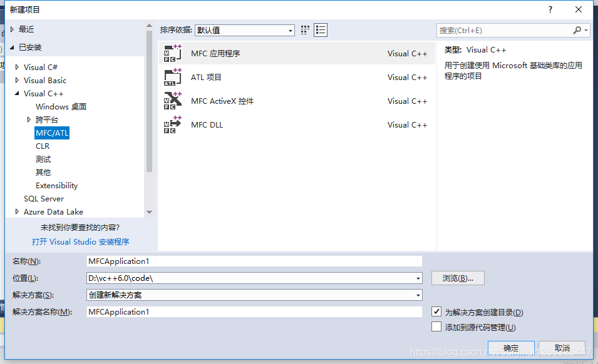The image size is (598, 364).
Task: Select 其他 category
Action: click(43, 173)
